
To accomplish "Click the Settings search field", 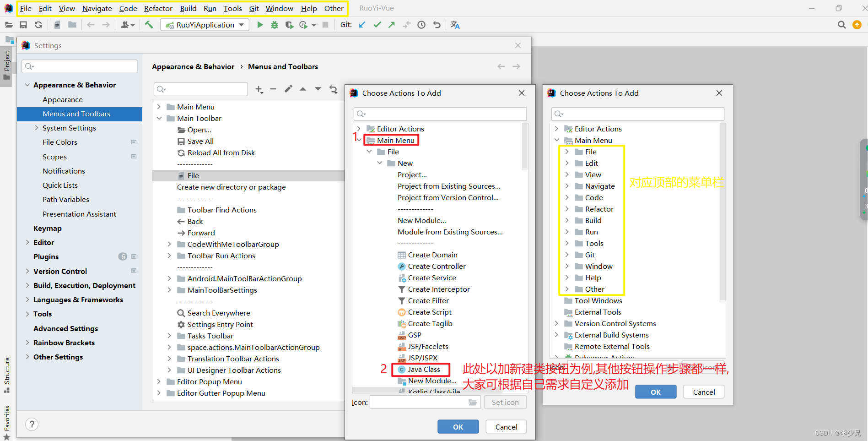I will pos(80,66).
